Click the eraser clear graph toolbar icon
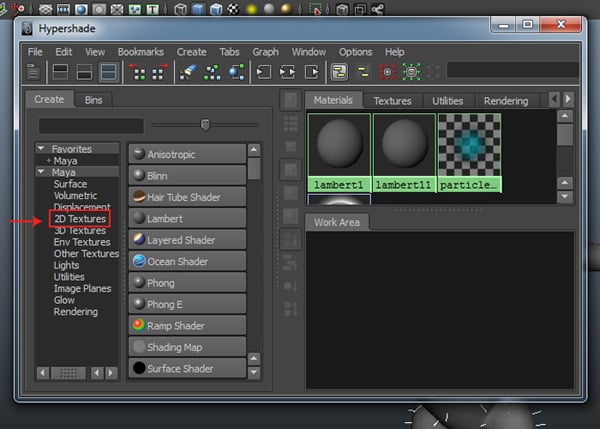This screenshot has width=600, height=429. click(x=189, y=72)
